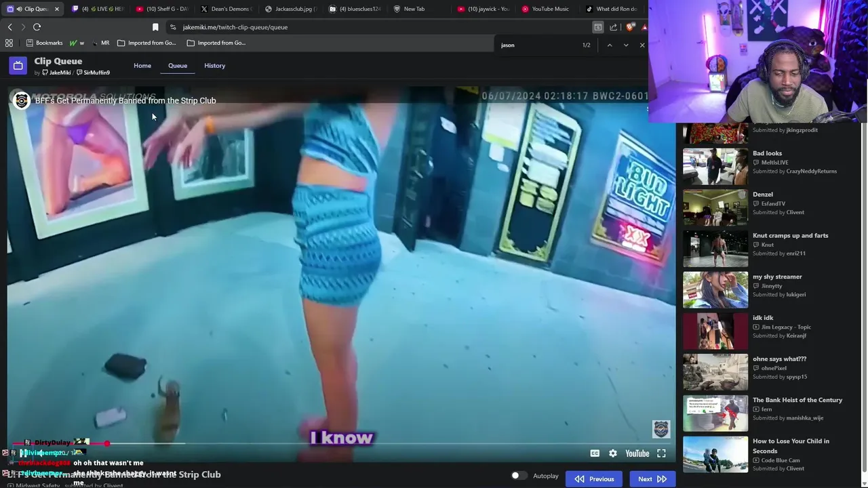
Task: Open the JakeMiki author link
Action: (56, 73)
